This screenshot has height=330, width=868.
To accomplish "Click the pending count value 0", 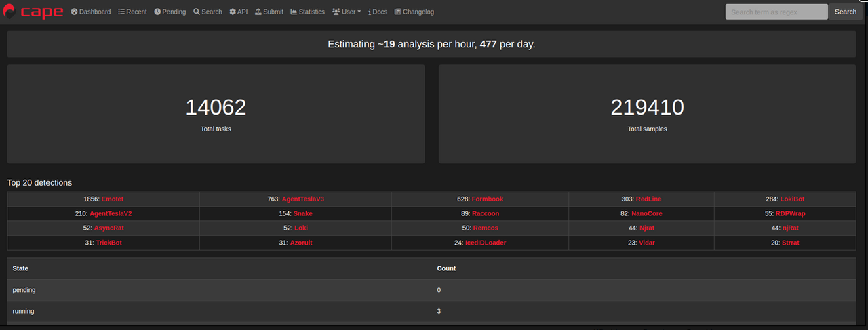I will point(439,290).
